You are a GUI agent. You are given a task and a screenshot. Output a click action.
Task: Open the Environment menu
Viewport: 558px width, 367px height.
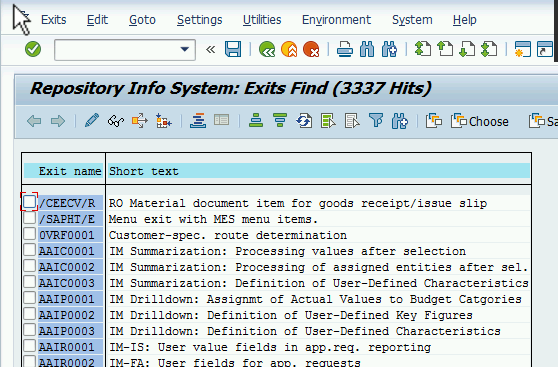coord(336,20)
